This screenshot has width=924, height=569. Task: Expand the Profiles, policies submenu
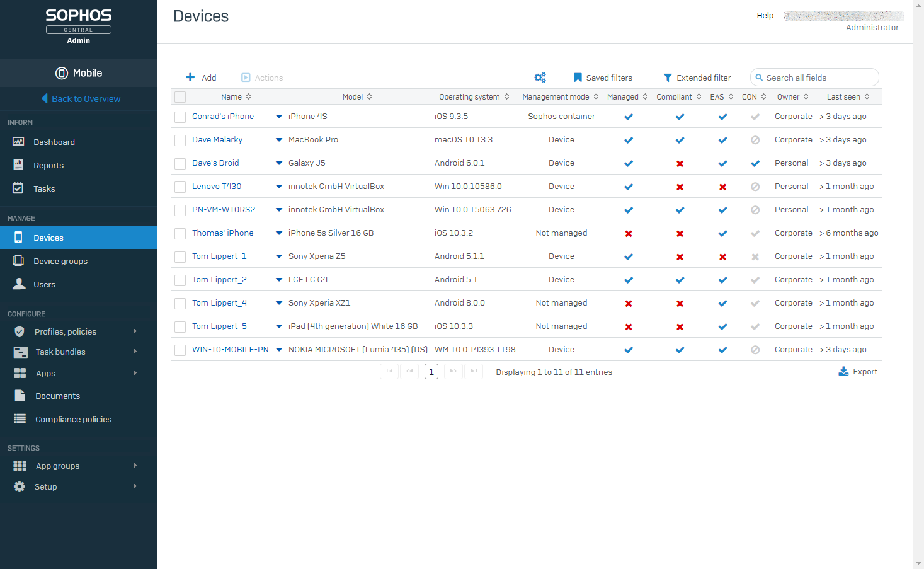coord(135,331)
